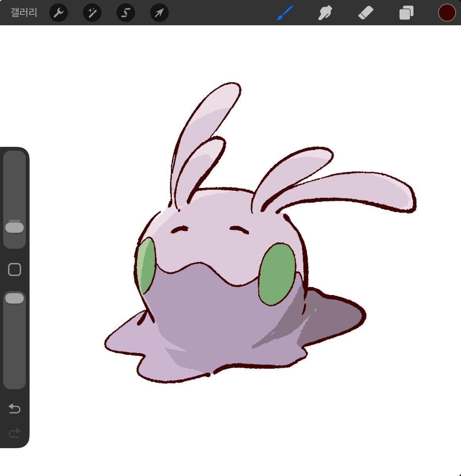This screenshot has width=461, height=476.
Task: Open the Layers panel
Action: (406, 13)
